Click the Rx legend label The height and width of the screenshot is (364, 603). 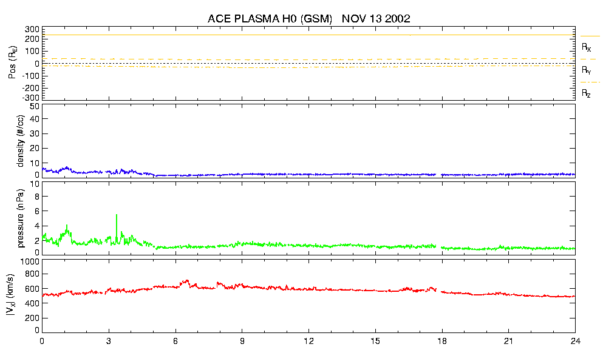click(x=586, y=47)
